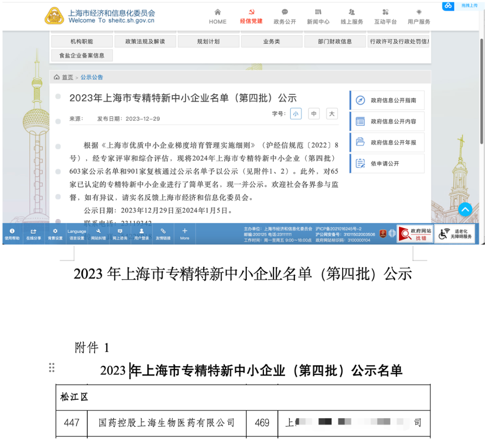Viewport: 502px width, 448px height.
Task: Expand the More plus icon
Action: 185,231
